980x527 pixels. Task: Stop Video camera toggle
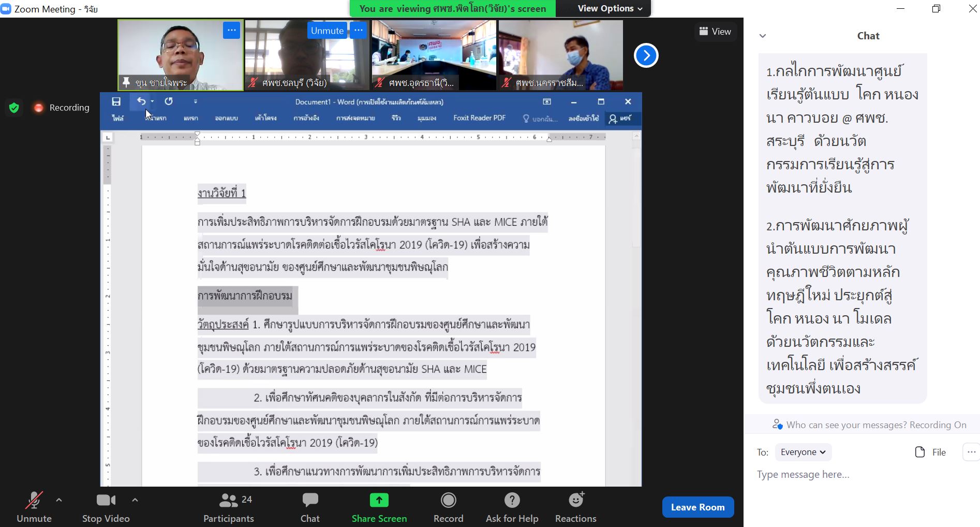tap(106, 500)
